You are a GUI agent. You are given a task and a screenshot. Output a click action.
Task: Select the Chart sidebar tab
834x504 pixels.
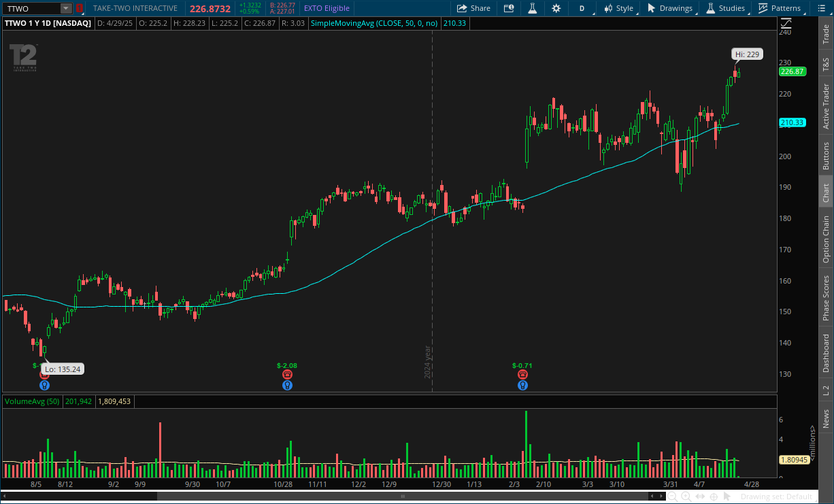(826, 193)
